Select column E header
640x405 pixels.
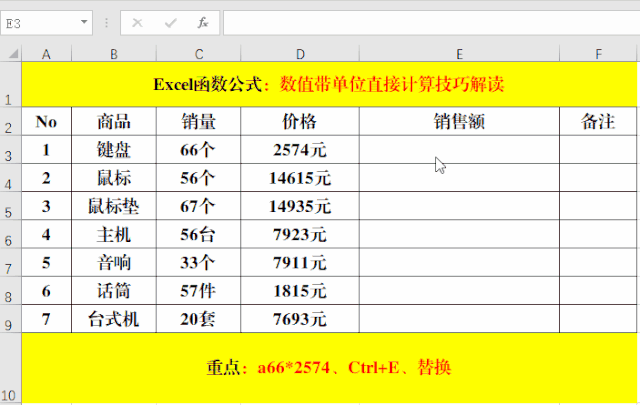click(x=459, y=53)
